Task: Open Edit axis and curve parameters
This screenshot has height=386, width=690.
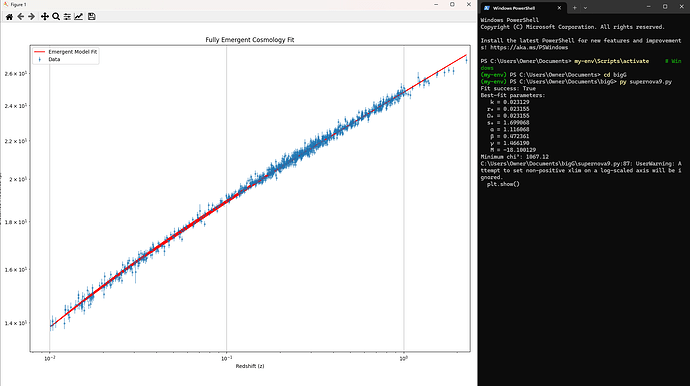Action: click(x=78, y=17)
